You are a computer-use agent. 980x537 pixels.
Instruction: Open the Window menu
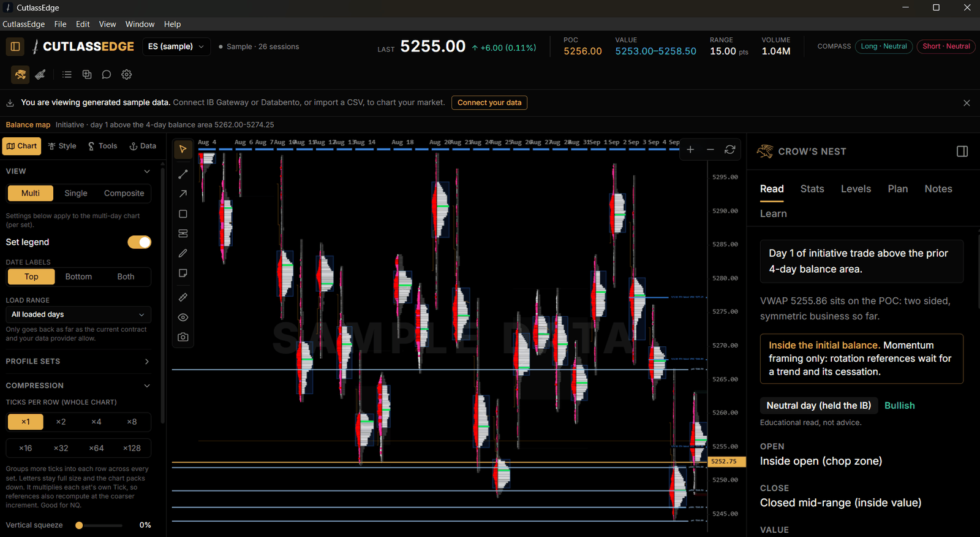pyautogui.click(x=140, y=24)
